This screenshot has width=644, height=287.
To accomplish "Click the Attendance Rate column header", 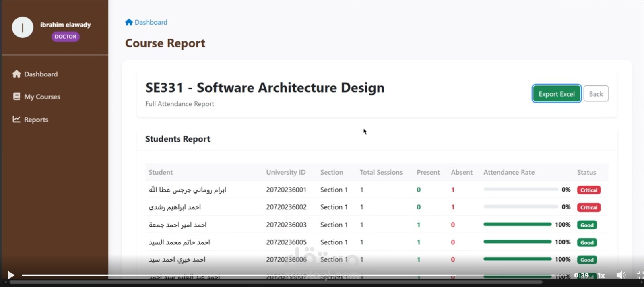I will (x=509, y=172).
